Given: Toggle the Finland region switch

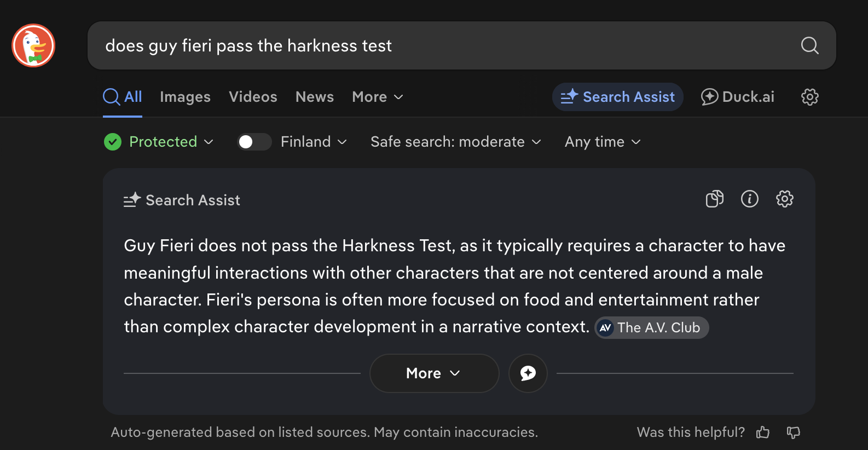Looking at the screenshot, I should click(x=254, y=142).
